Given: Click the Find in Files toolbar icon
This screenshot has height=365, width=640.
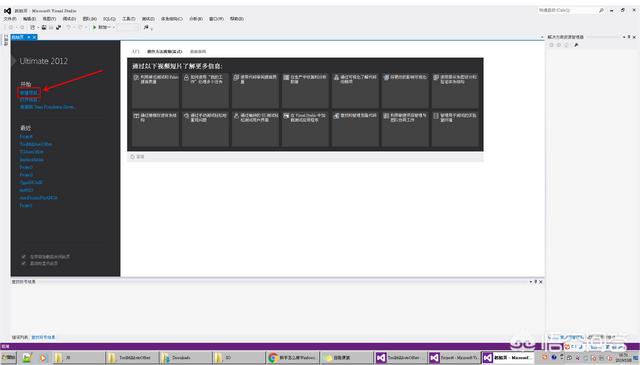Looking at the screenshot, I should (146, 27).
